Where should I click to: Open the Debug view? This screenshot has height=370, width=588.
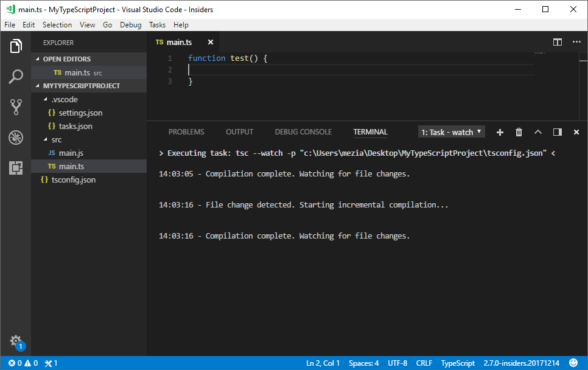[15, 138]
